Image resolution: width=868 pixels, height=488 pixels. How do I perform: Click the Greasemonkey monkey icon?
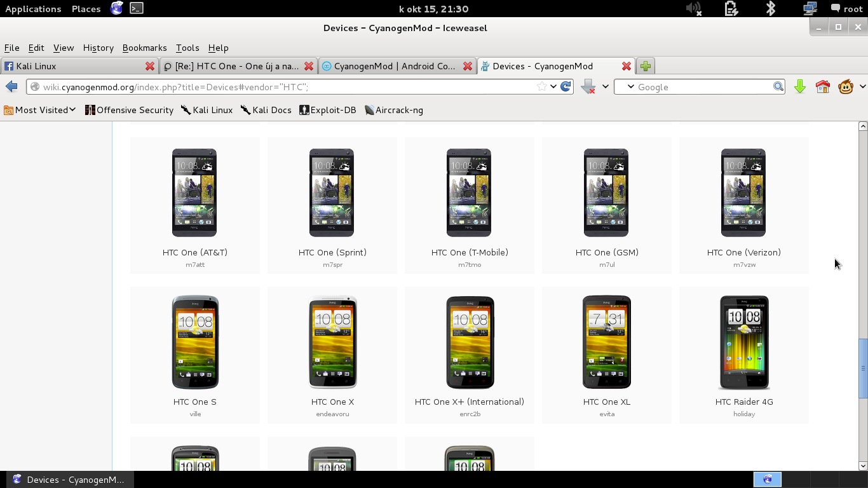(845, 87)
